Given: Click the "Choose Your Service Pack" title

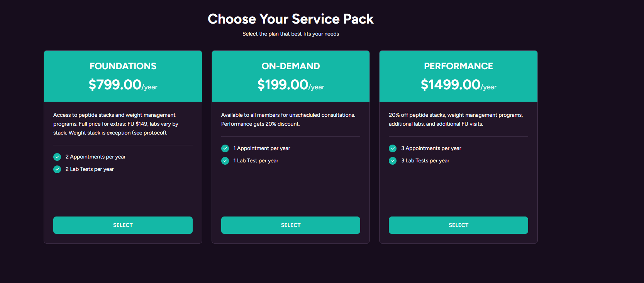Looking at the screenshot, I should click(291, 19).
